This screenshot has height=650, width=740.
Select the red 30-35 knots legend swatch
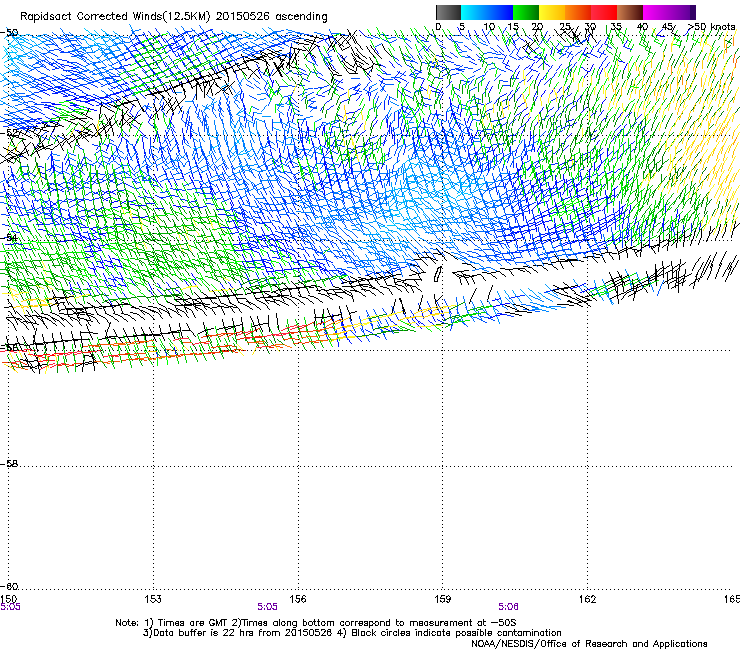(x=604, y=12)
